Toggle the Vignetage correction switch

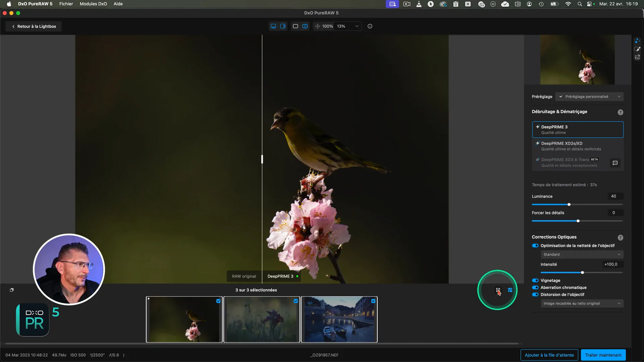pos(535,281)
